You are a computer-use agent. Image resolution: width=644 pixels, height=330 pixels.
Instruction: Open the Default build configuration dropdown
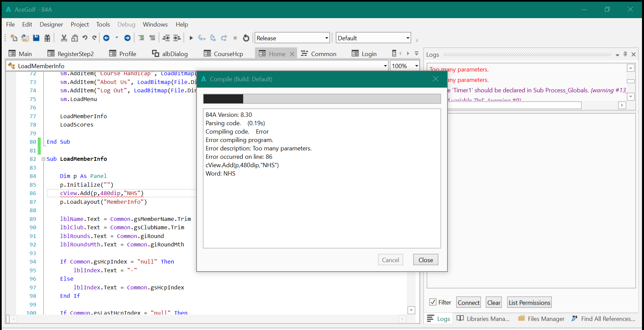(373, 38)
